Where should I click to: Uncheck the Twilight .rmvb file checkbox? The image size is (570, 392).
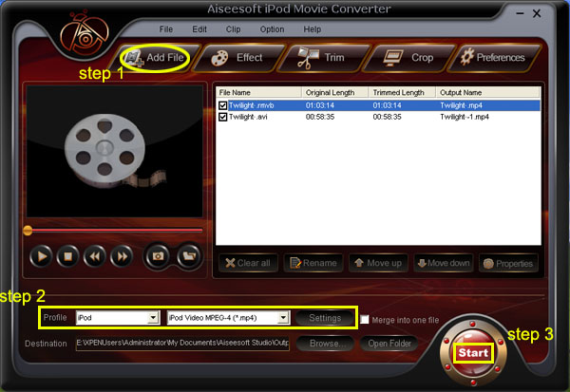223,106
